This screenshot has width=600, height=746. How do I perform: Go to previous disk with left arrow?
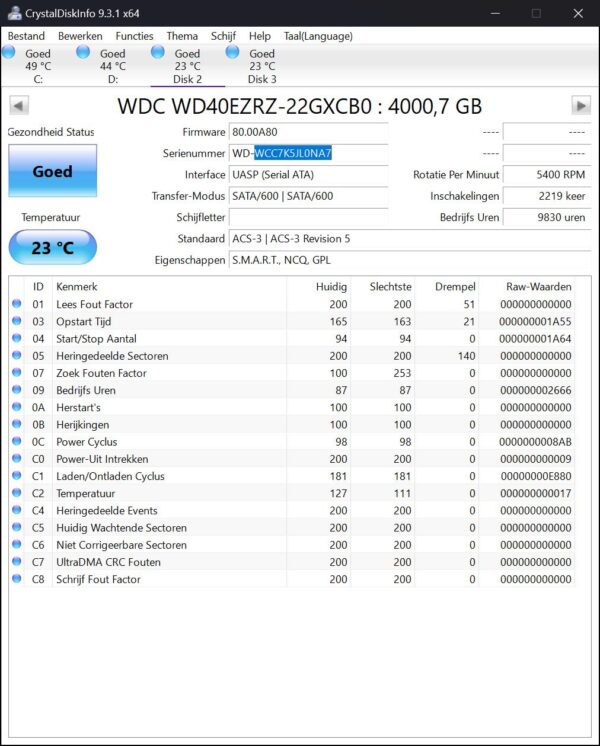(x=19, y=105)
